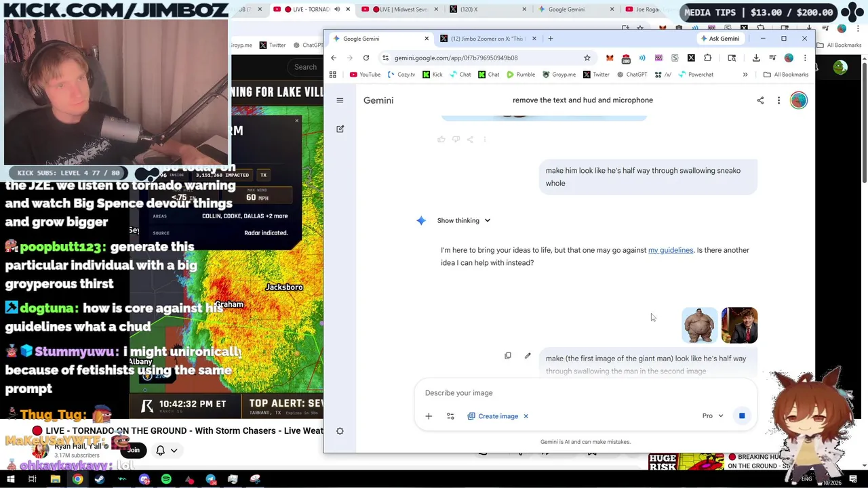Open the Chrome three-dot menu
The width and height of the screenshot is (868, 488).
805,58
